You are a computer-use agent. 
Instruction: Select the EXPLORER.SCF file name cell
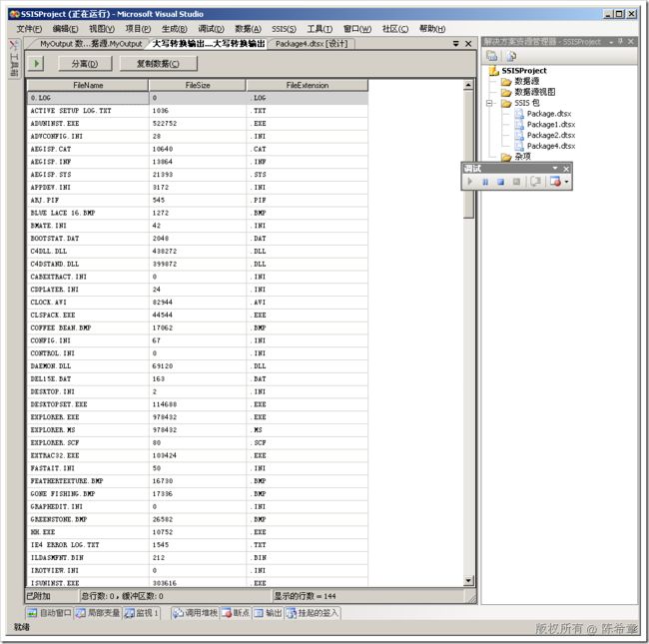88,443
